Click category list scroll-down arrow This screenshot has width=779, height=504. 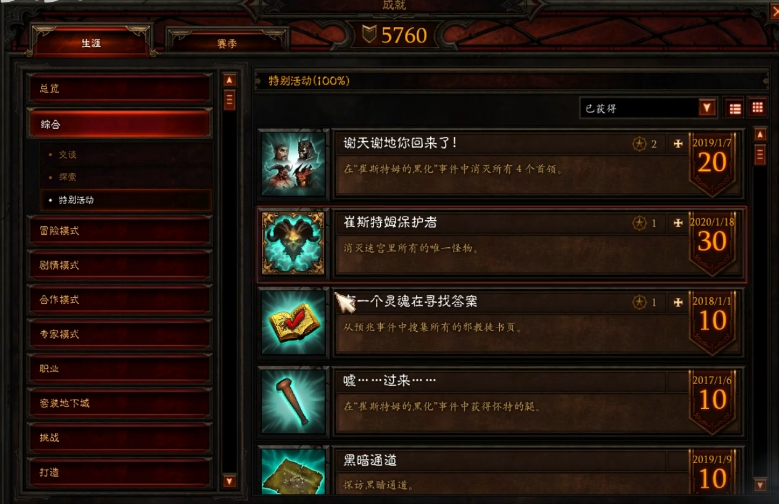point(229,481)
